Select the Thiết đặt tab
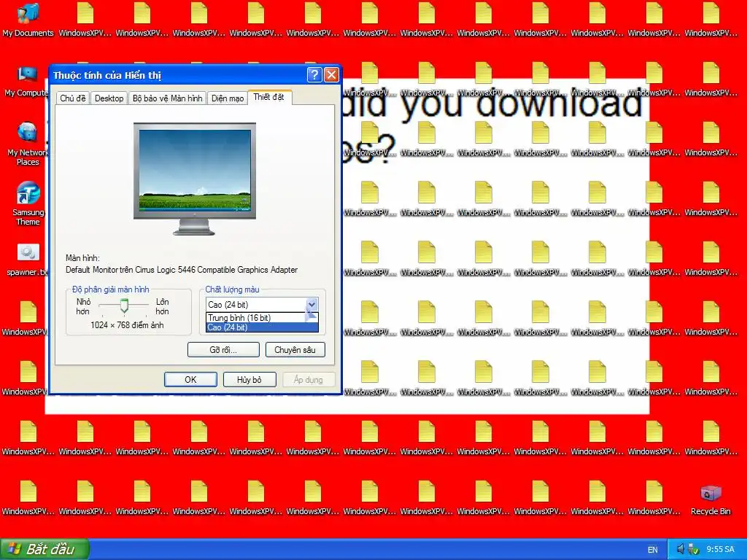This screenshot has height=560, width=747. click(x=269, y=97)
